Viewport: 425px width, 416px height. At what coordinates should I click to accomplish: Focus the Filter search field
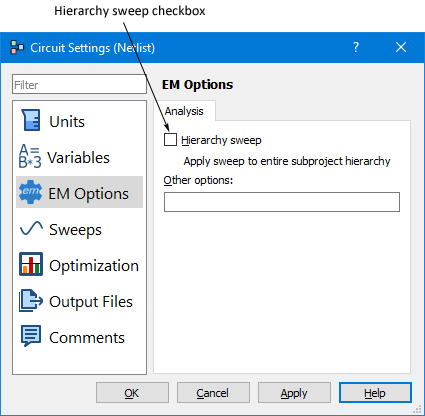[x=79, y=84]
